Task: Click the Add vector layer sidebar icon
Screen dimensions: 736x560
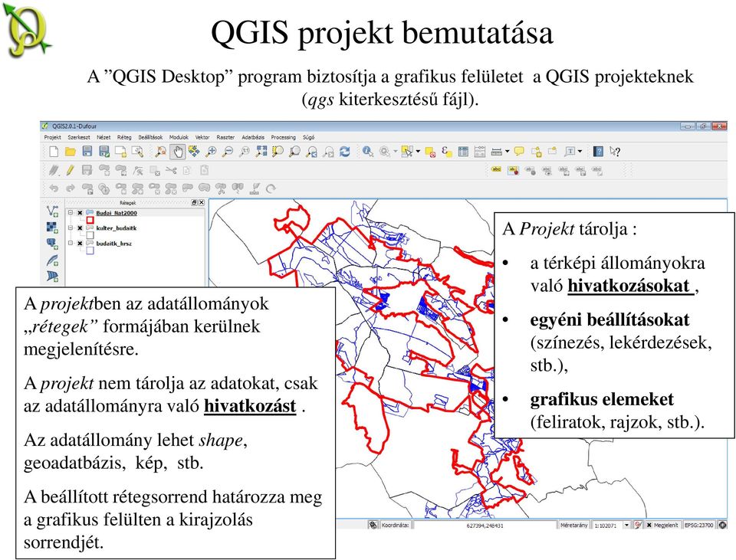Action: click(53, 211)
